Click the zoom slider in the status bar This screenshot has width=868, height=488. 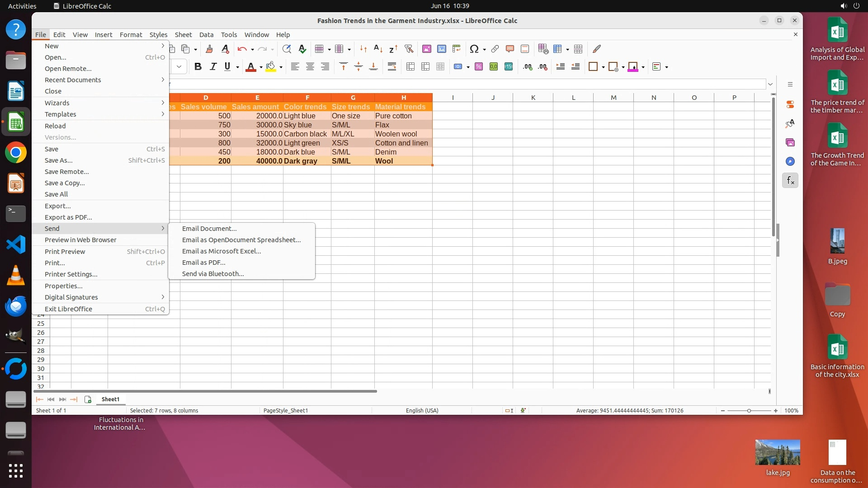[x=749, y=411]
